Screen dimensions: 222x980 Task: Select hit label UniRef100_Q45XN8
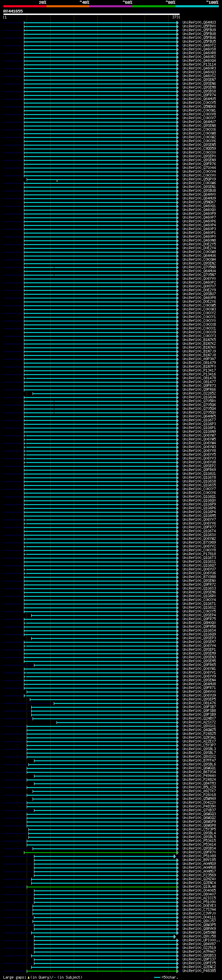(199, 933)
